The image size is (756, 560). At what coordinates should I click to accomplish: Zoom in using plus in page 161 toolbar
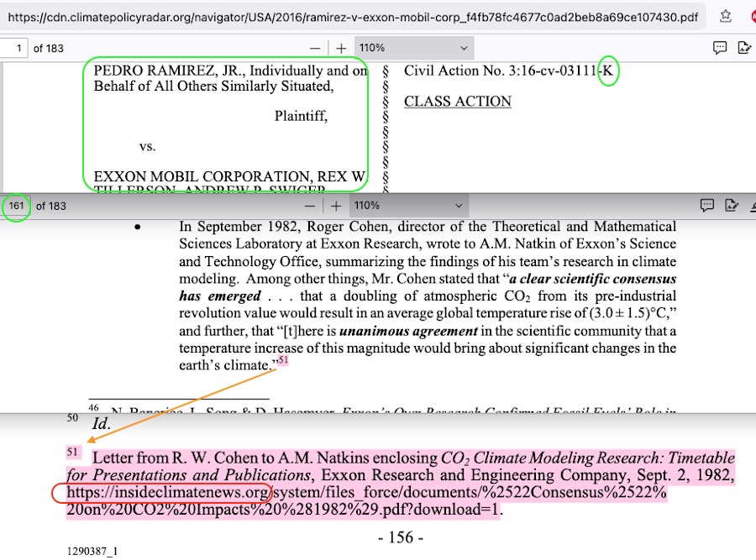coord(336,206)
